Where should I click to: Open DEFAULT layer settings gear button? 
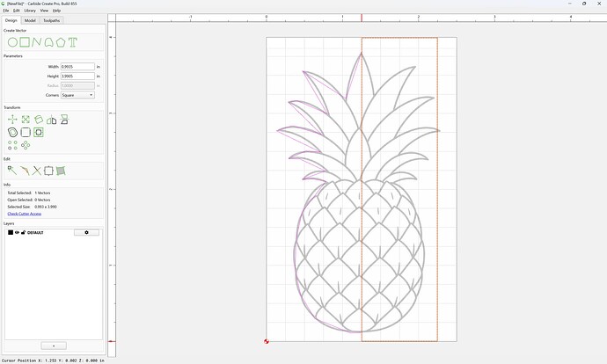click(x=86, y=232)
